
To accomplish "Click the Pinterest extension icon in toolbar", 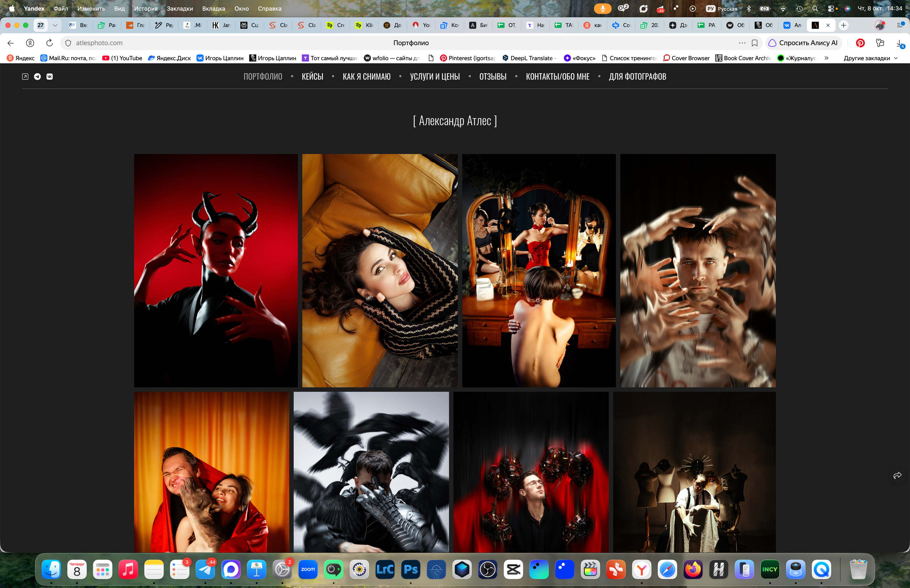I will [860, 43].
